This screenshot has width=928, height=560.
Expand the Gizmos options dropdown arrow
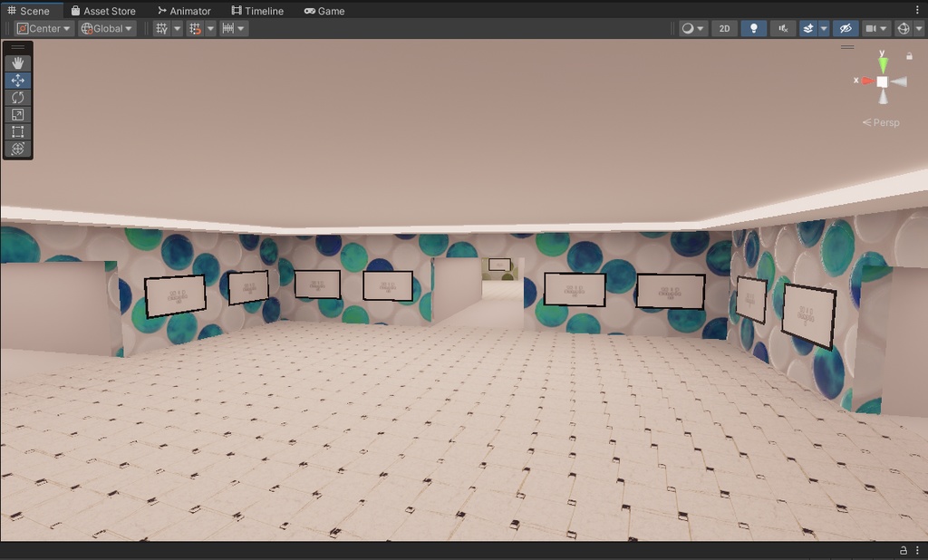pyautogui.click(x=919, y=28)
